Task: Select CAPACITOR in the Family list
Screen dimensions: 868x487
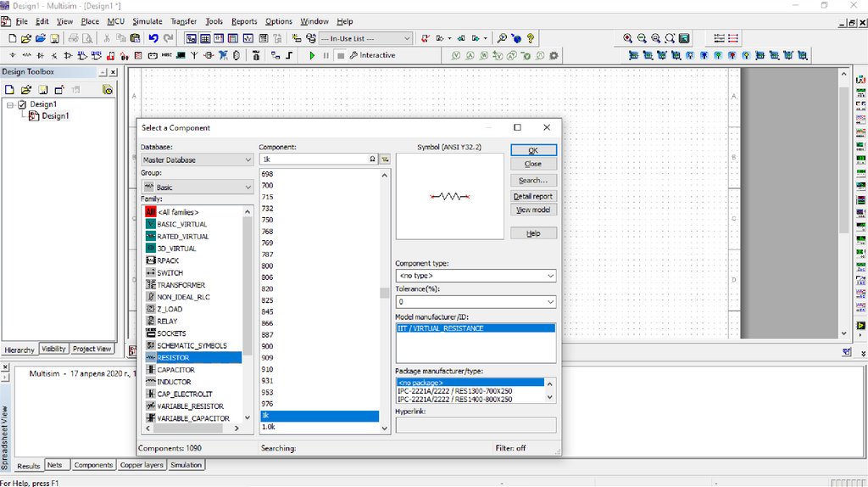Action: click(175, 370)
